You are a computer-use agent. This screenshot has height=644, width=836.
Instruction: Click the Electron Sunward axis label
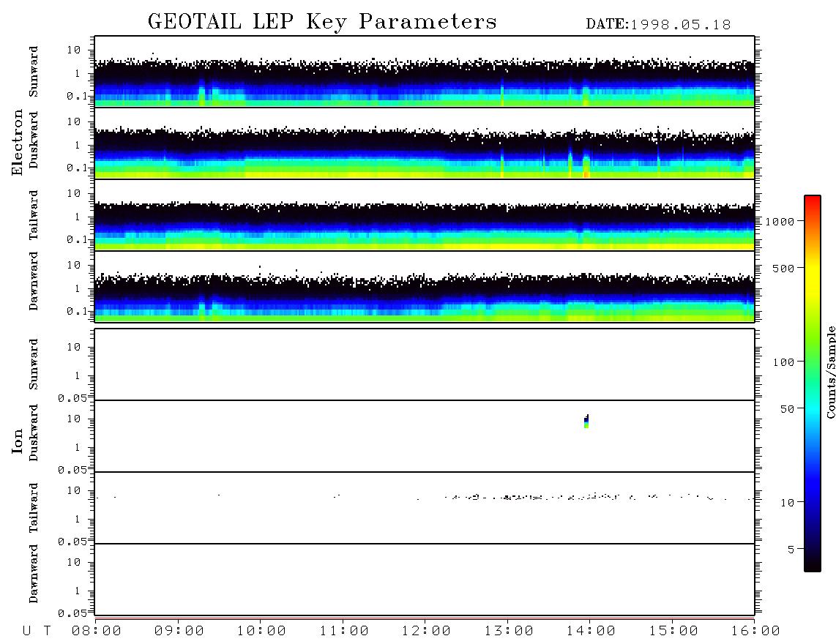point(34,72)
